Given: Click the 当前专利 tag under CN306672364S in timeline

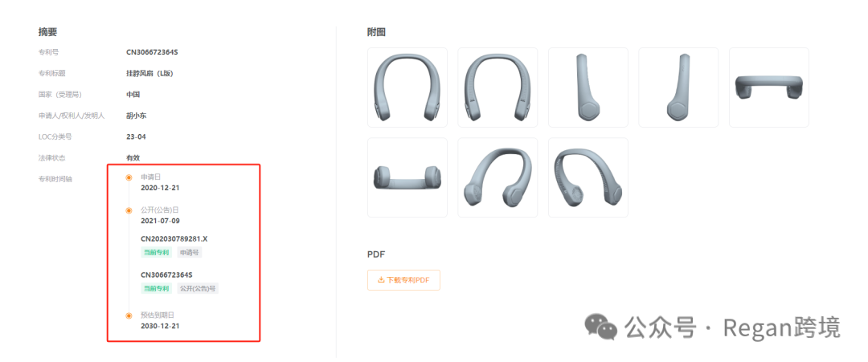Looking at the screenshot, I should point(157,288).
